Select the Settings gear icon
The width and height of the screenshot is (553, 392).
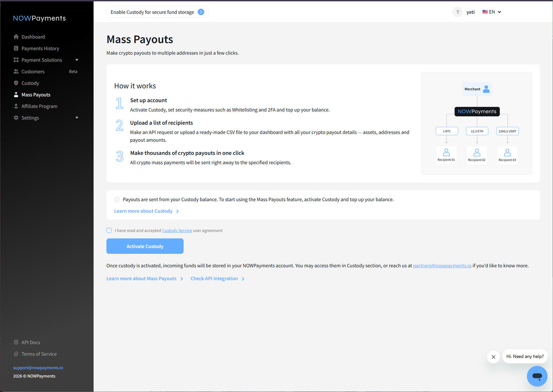(x=16, y=117)
